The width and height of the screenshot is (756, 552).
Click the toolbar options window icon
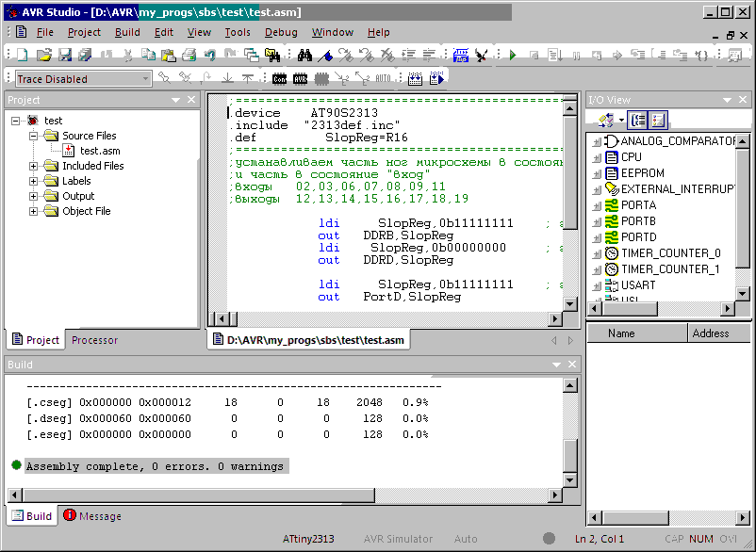click(734, 55)
